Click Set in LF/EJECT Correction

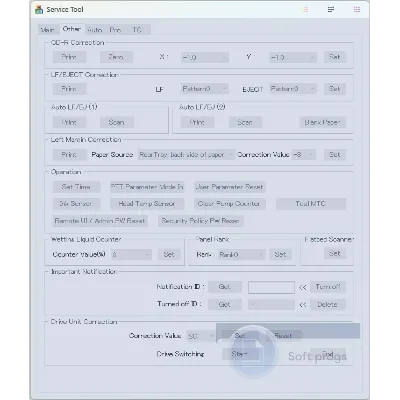[335, 89]
